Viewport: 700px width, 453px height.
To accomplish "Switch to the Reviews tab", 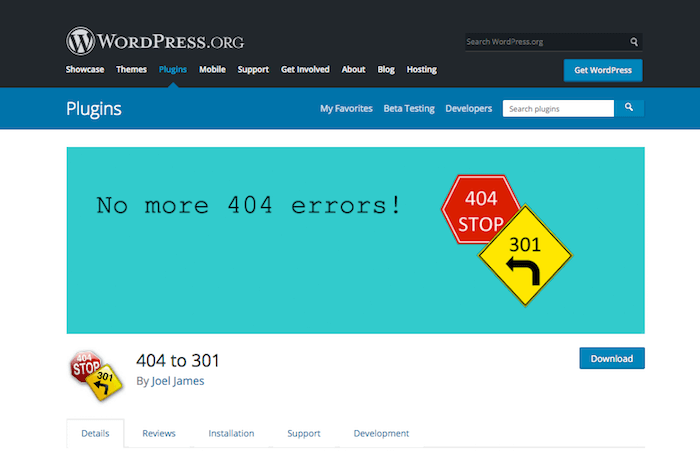I will pos(159,433).
